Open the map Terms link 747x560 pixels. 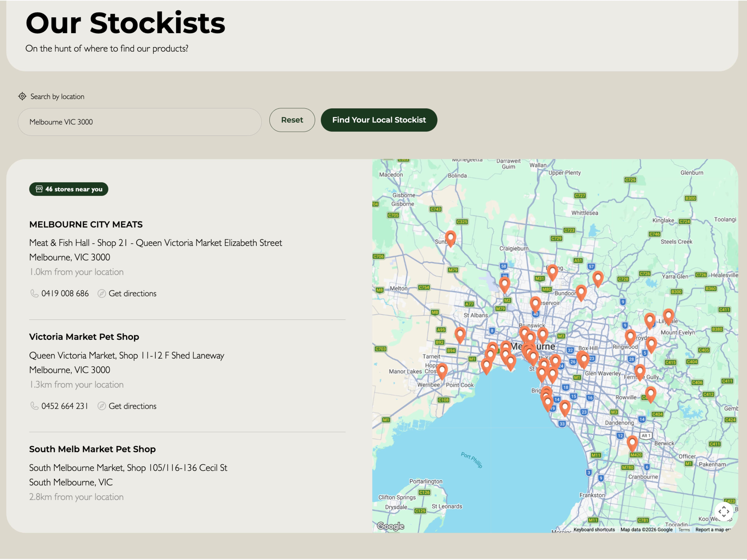click(x=684, y=530)
